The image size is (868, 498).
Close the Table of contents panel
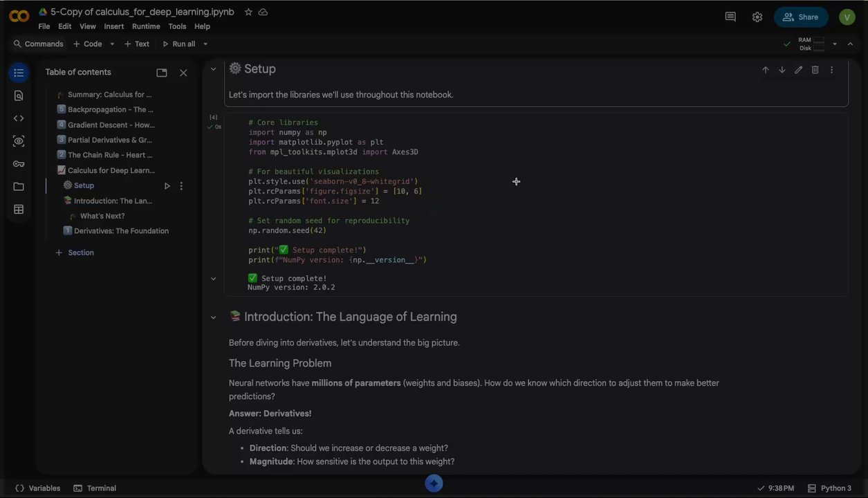183,73
